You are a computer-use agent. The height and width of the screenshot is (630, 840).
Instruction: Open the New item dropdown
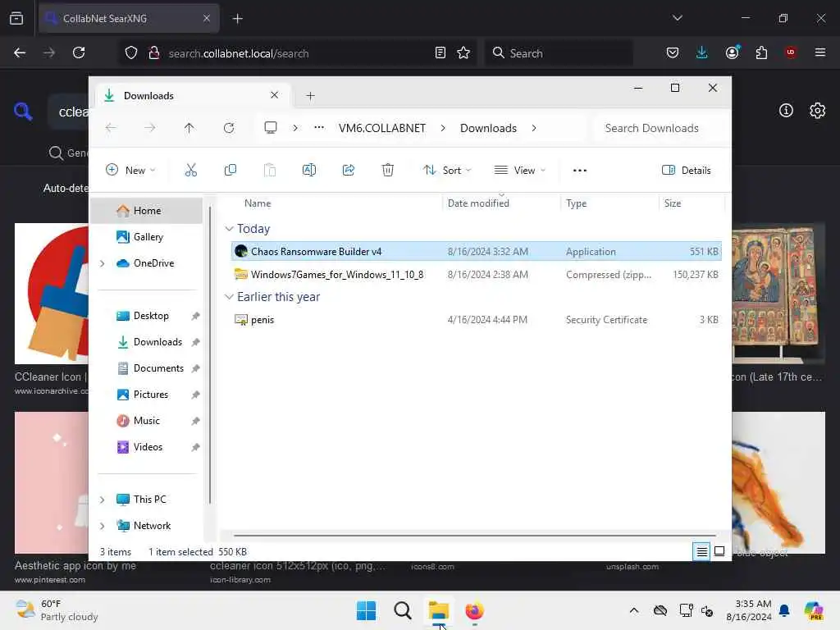[x=130, y=171]
